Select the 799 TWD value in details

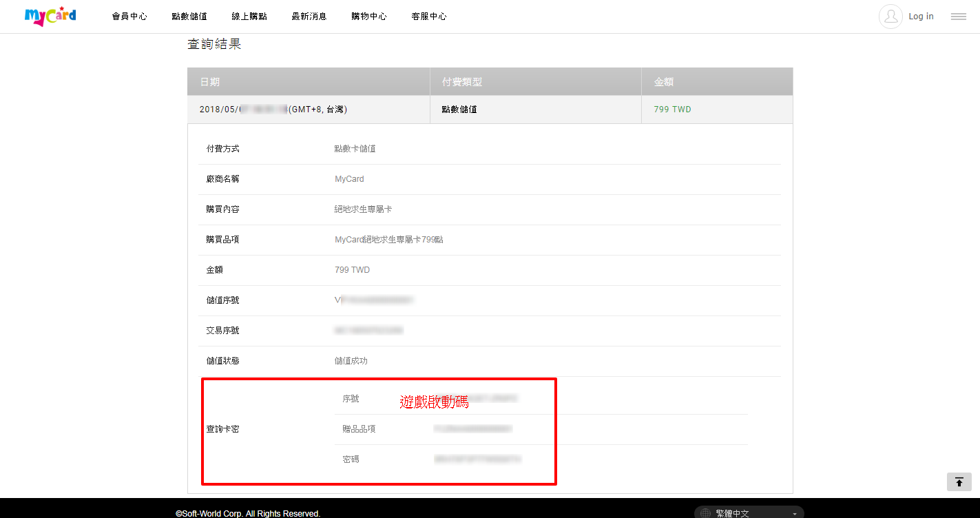352,270
